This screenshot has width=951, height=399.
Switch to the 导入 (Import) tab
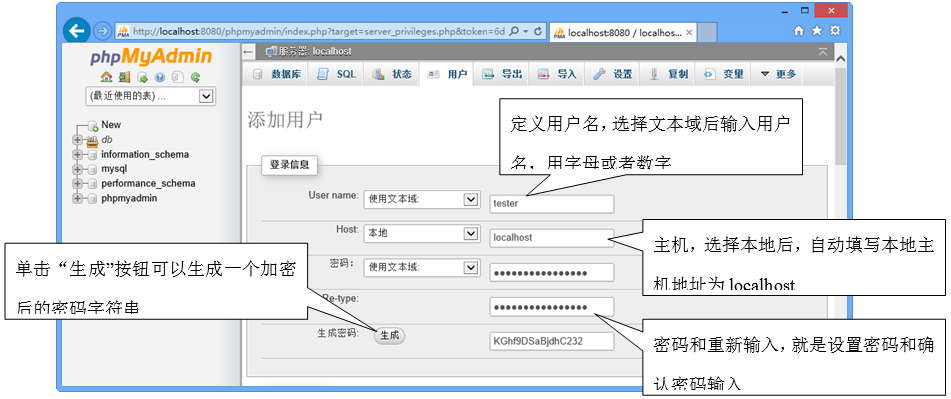[x=557, y=75]
